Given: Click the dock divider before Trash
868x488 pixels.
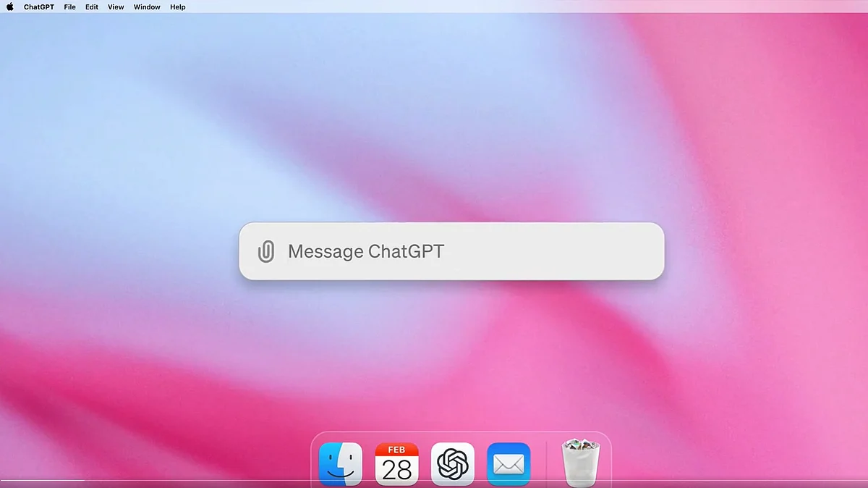Looking at the screenshot, I should (x=546, y=463).
